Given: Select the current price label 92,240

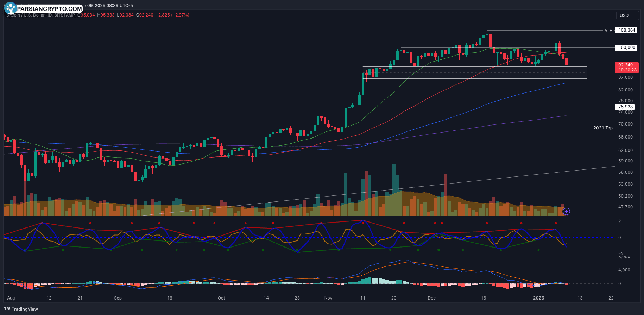Looking at the screenshot, I should [x=627, y=67].
